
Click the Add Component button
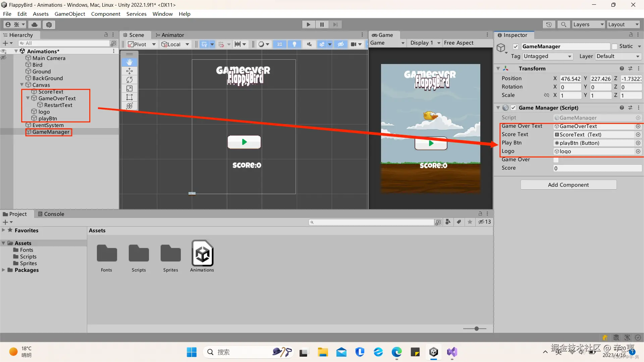568,185
